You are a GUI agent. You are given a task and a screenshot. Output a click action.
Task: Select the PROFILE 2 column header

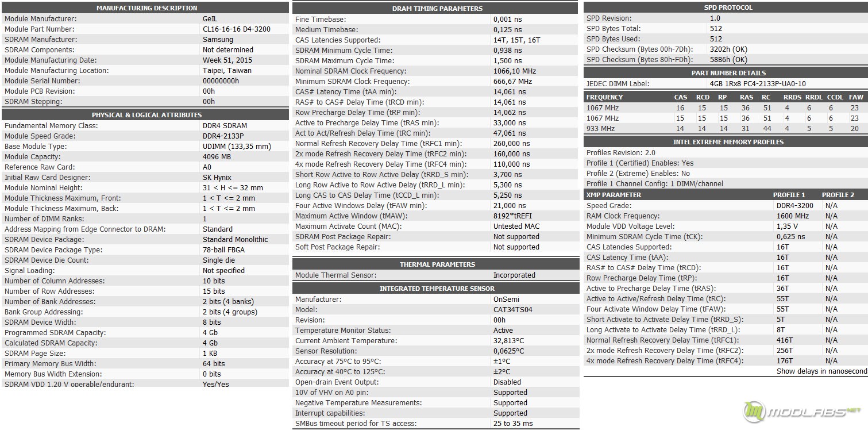click(838, 195)
